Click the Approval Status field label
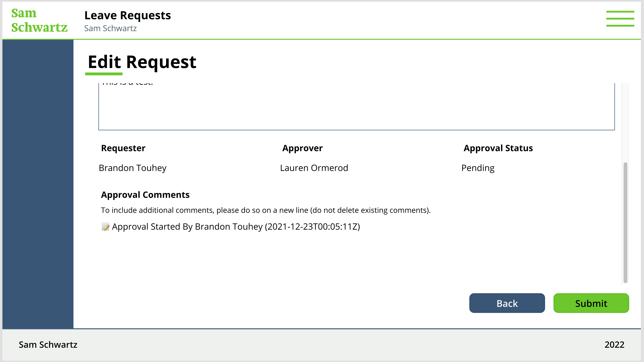This screenshot has width=644, height=362. (498, 148)
